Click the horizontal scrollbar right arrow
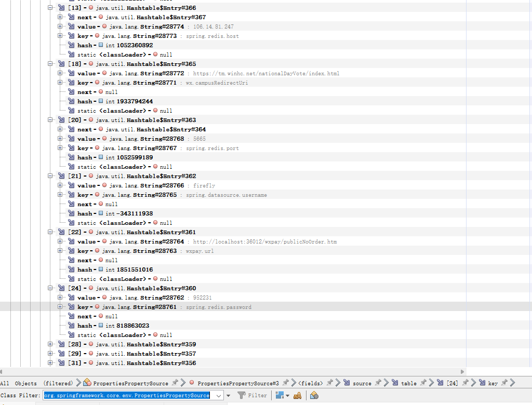 462,372
